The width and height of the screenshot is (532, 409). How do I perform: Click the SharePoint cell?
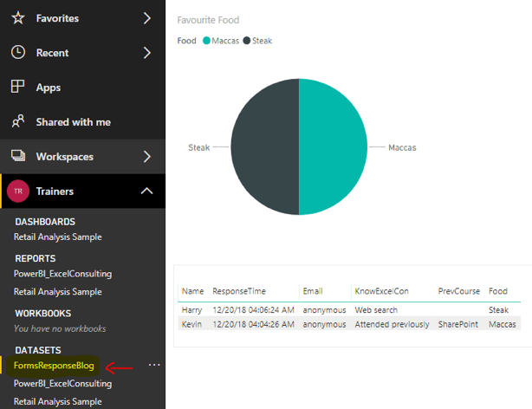pyautogui.click(x=458, y=324)
